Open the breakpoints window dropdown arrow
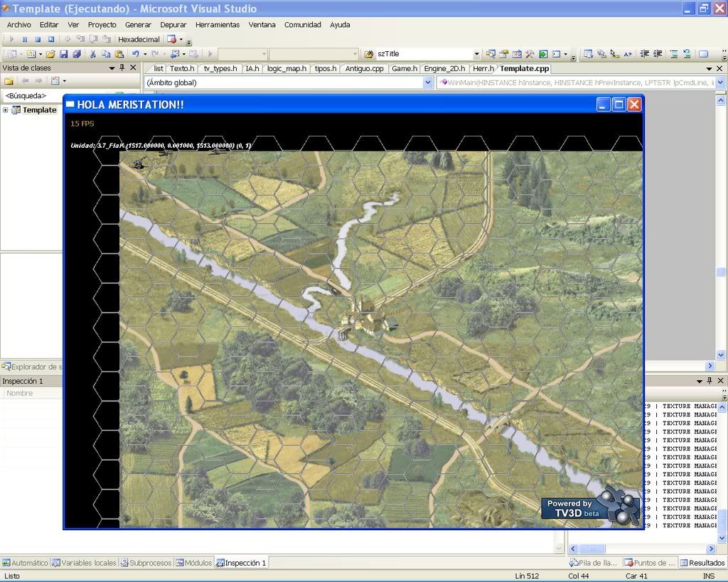This screenshot has height=582, width=728. [x=181, y=40]
